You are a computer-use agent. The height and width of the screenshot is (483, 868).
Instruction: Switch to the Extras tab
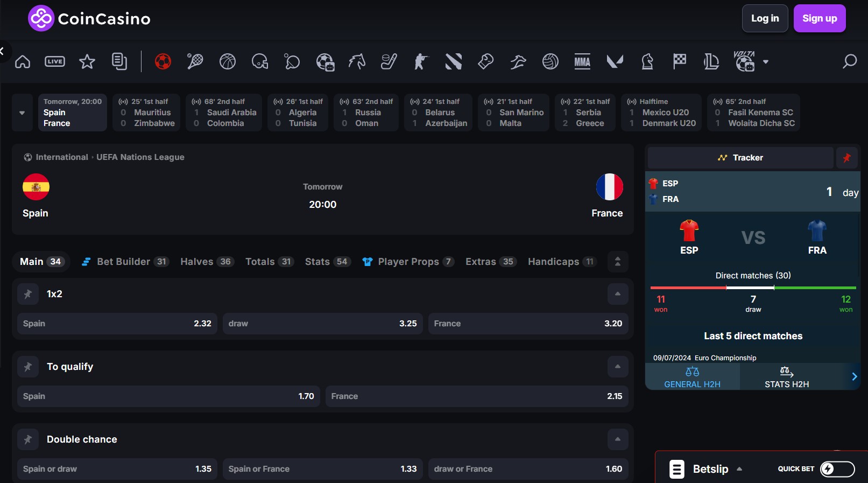pyautogui.click(x=491, y=262)
